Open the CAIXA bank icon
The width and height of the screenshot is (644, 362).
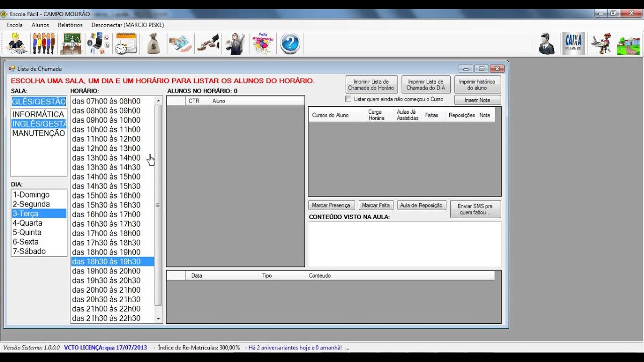[574, 44]
